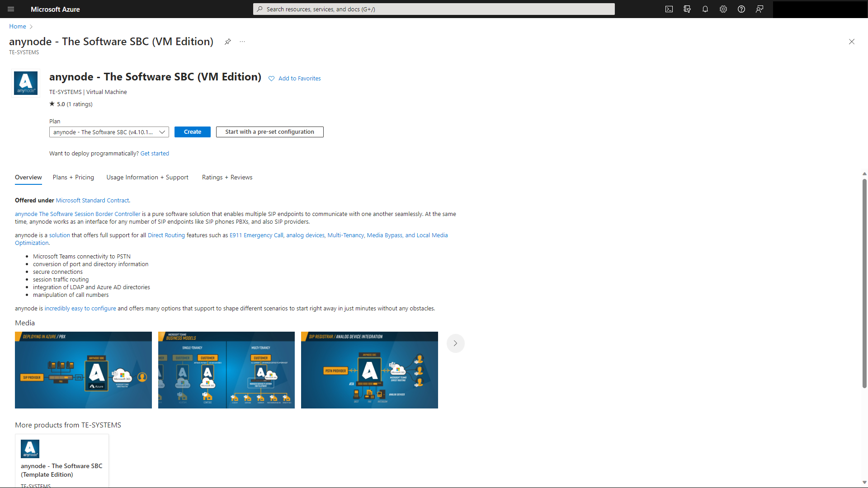
Task: Click the "TE-SYSTEMS | Virtual Machine" text
Action: click(88, 92)
